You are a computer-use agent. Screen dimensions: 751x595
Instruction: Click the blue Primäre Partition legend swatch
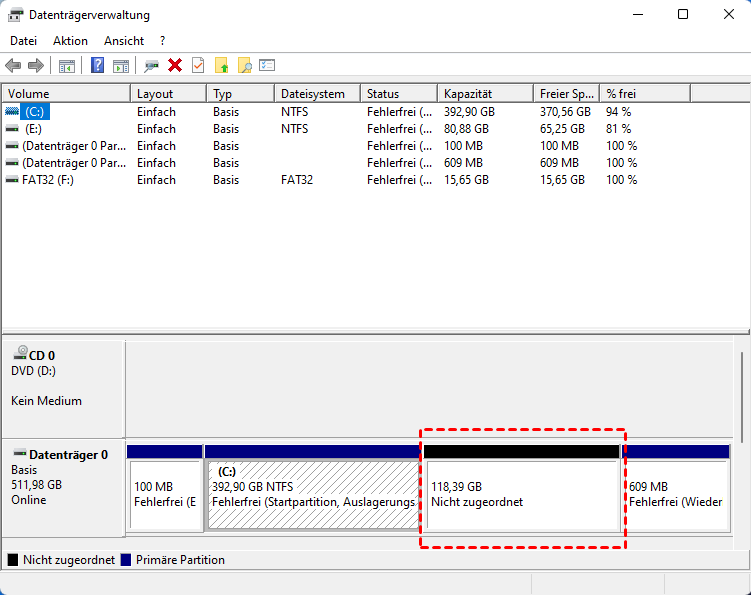pyautogui.click(x=126, y=560)
